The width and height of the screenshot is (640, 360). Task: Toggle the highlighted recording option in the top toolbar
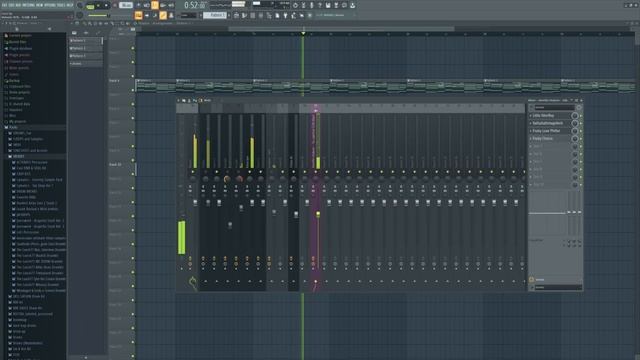point(155,5)
